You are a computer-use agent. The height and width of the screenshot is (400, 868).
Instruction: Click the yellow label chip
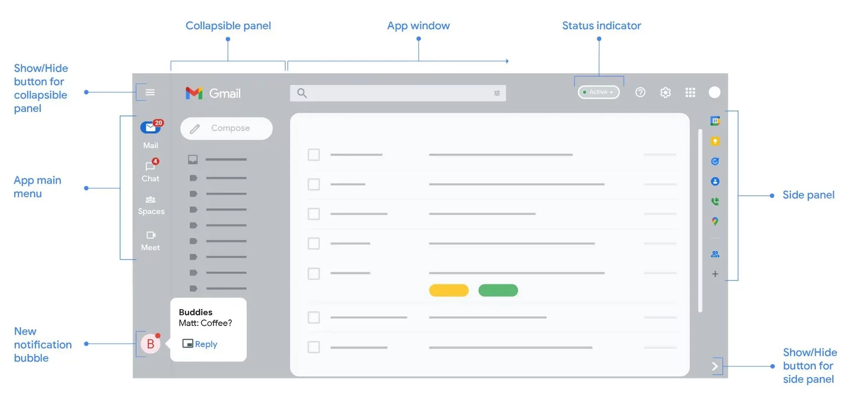(449, 291)
